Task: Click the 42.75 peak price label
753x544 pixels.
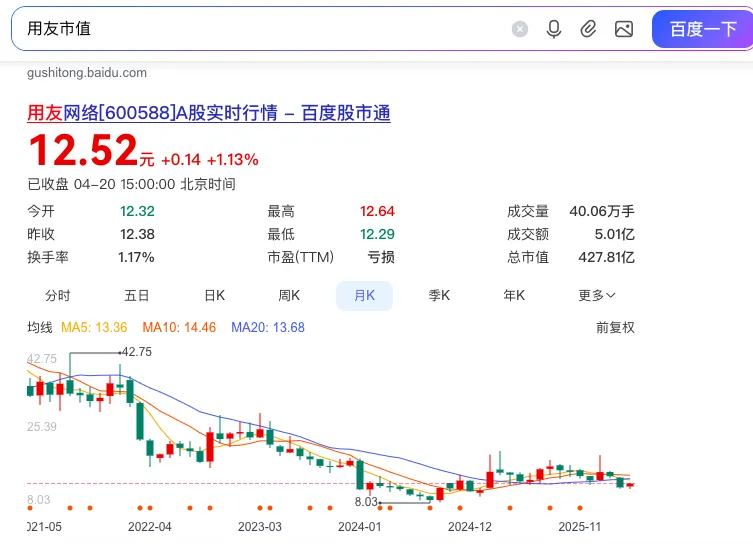Action: pyautogui.click(x=136, y=352)
